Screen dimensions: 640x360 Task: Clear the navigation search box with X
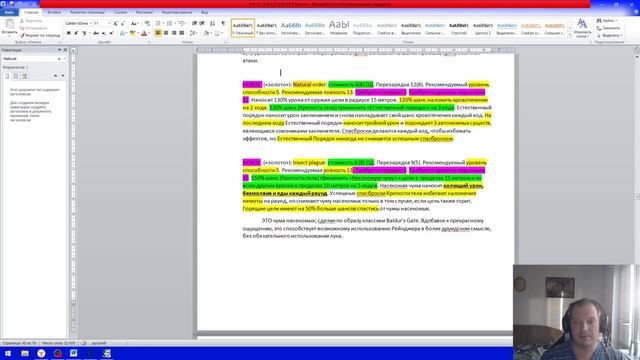[x=59, y=59]
